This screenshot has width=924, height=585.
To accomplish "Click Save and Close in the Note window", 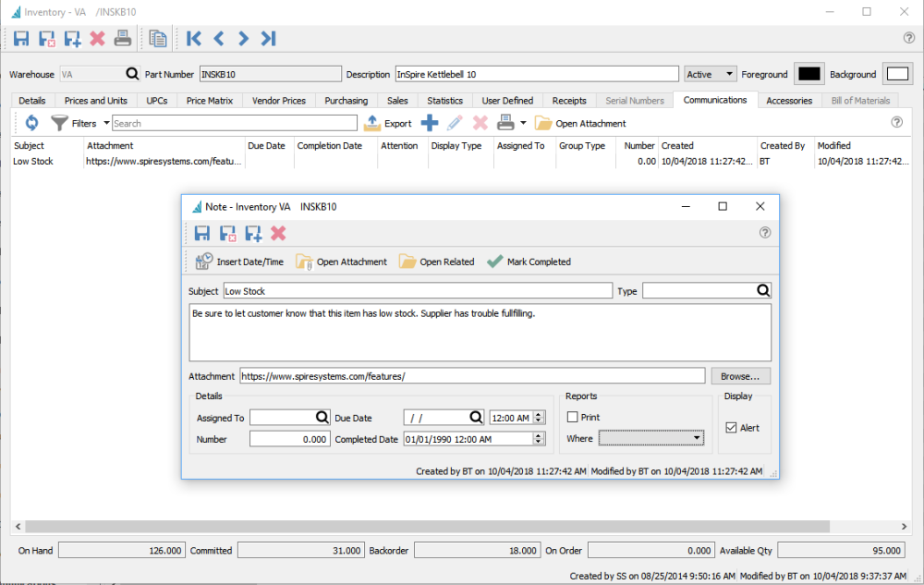I will (227, 233).
